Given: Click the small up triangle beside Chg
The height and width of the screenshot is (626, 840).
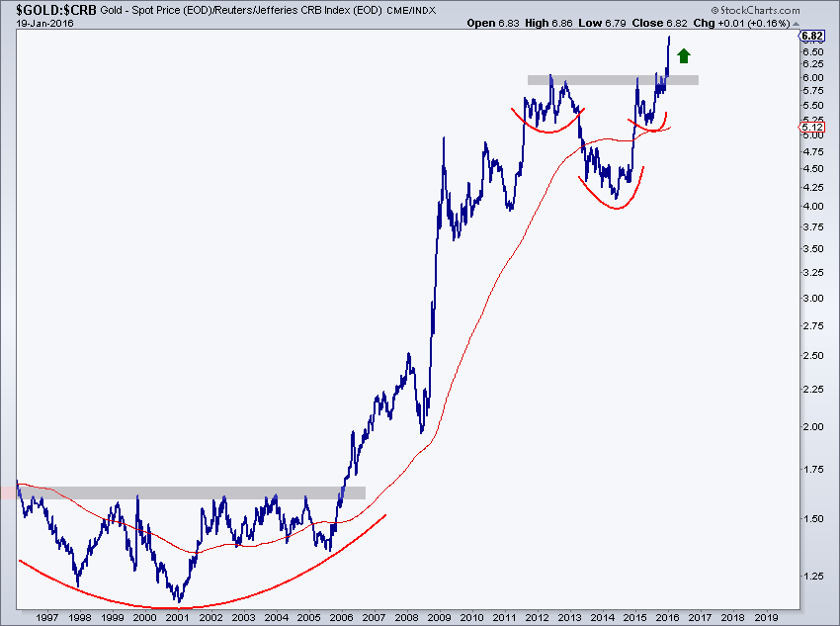Looking at the screenshot, I should 796,24.
